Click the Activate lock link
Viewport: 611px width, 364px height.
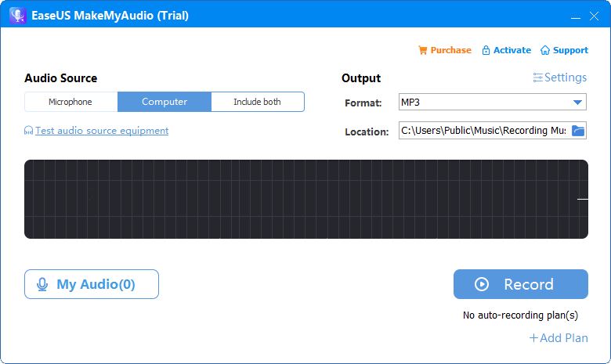tap(506, 50)
